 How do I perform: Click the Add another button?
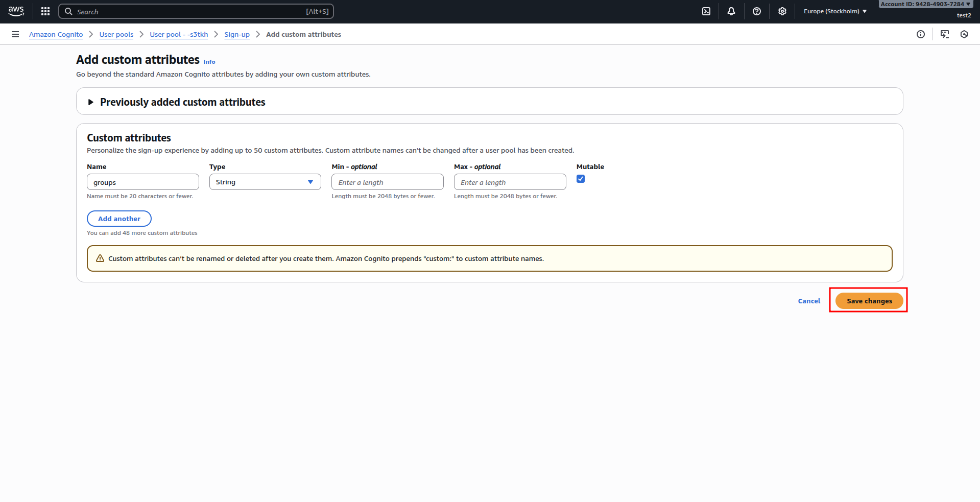(x=119, y=219)
